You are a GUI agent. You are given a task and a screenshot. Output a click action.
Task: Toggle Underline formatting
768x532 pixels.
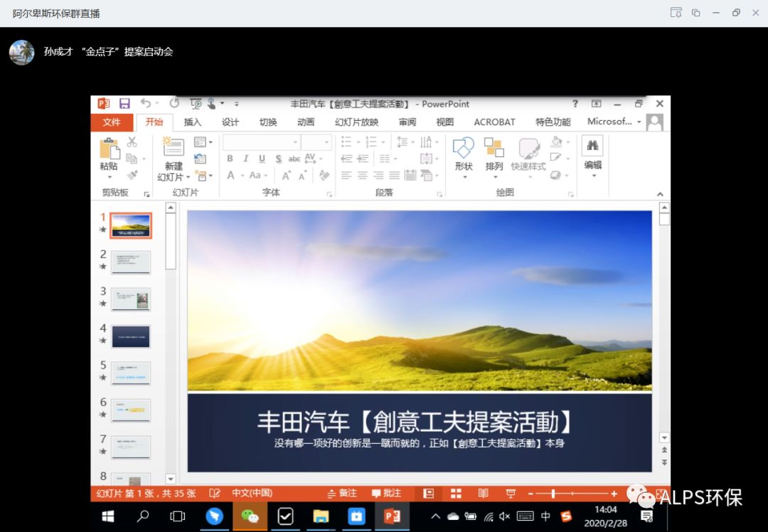(262, 159)
